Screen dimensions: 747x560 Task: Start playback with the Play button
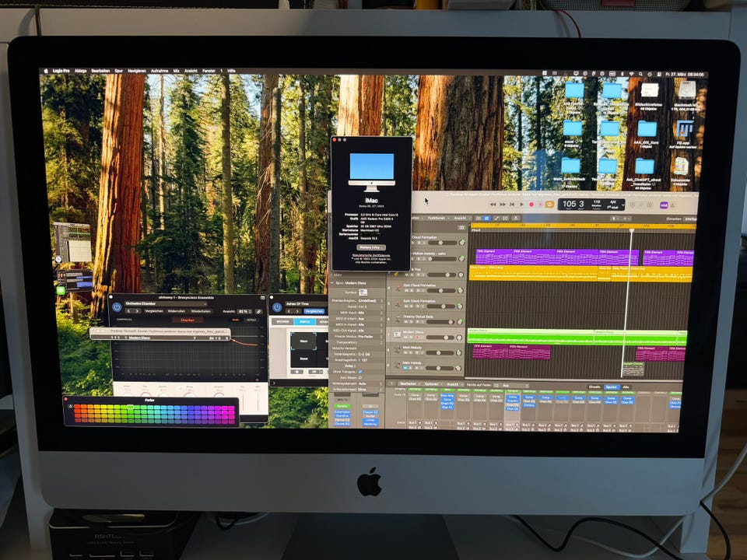click(x=521, y=205)
